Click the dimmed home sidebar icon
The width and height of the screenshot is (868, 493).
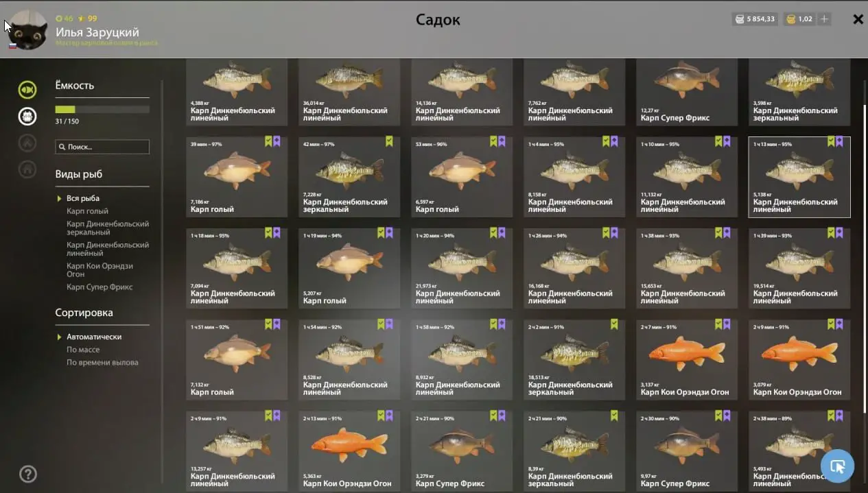pyautogui.click(x=27, y=169)
